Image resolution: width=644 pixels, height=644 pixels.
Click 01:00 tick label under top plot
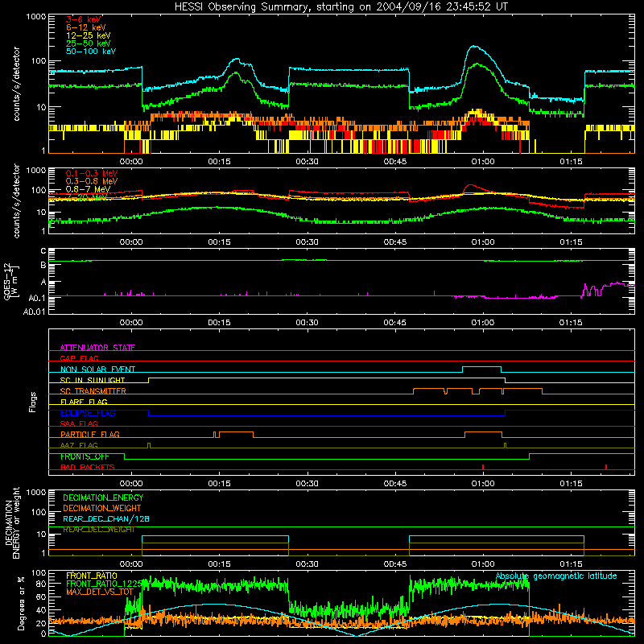483,162
